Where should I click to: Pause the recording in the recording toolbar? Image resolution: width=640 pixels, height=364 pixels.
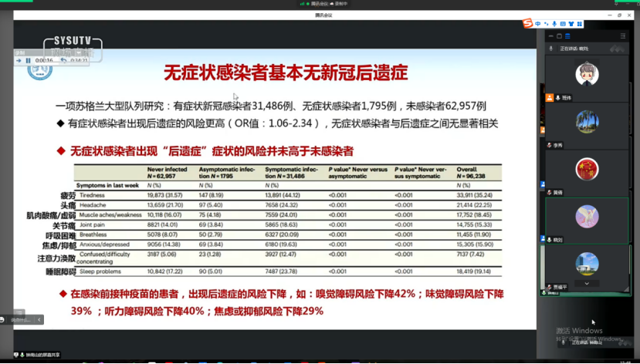tap(28, 60)
